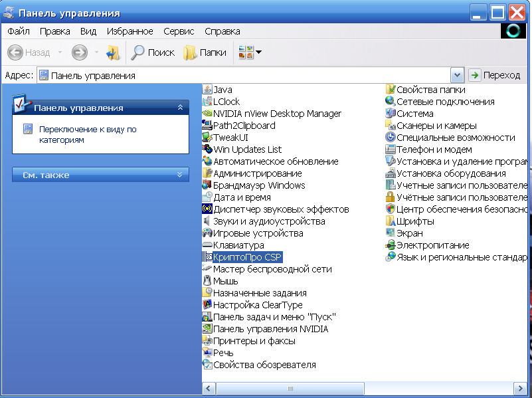The height and width of the screenshot is (398, 532).
Task: Open Язык и региональные стандарты icon
Action: pos(391,257)
